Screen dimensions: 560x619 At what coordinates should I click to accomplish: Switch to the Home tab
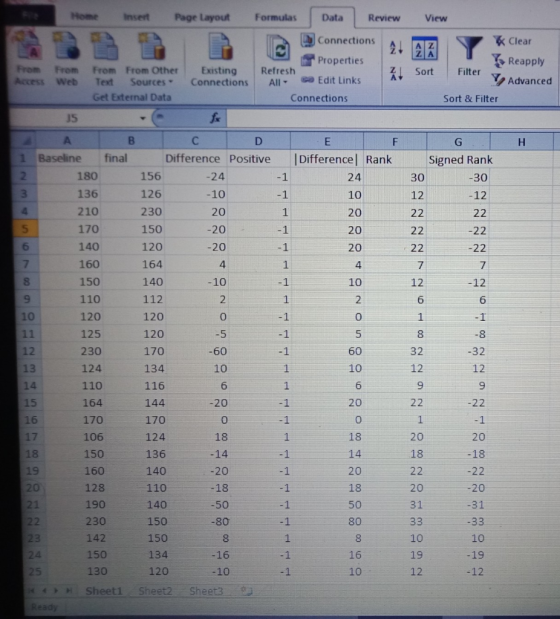[84, 17]
